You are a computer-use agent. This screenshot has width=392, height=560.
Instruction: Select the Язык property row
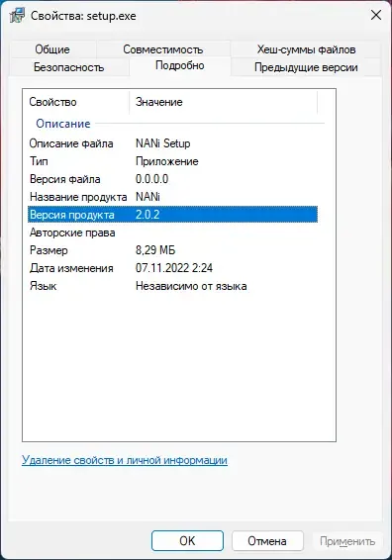172,286
